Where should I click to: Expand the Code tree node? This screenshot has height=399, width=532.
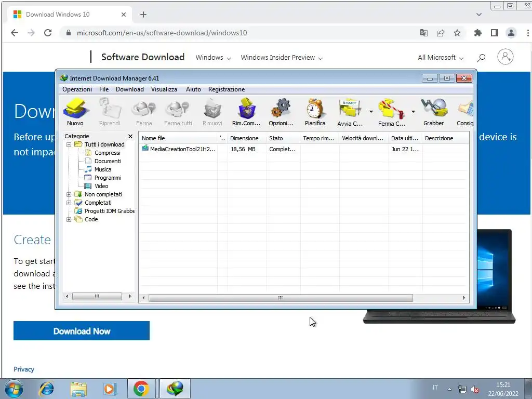click(x=69, y=219)
